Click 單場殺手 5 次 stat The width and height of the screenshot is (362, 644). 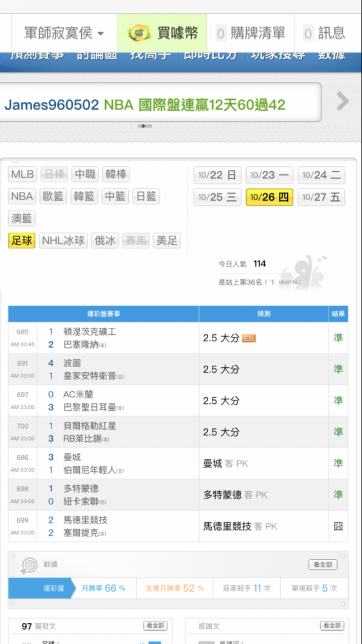pos(314,588)
